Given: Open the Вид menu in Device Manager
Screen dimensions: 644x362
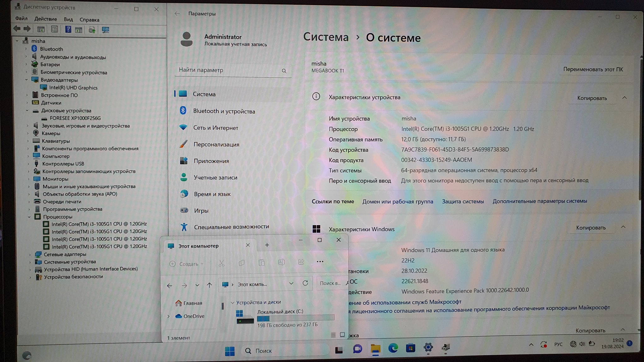Looking at the screenshot, I should 68,19.
